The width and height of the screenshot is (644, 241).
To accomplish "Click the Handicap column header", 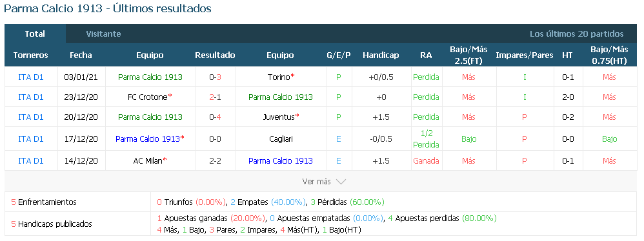I will click(x=381, y=55).
